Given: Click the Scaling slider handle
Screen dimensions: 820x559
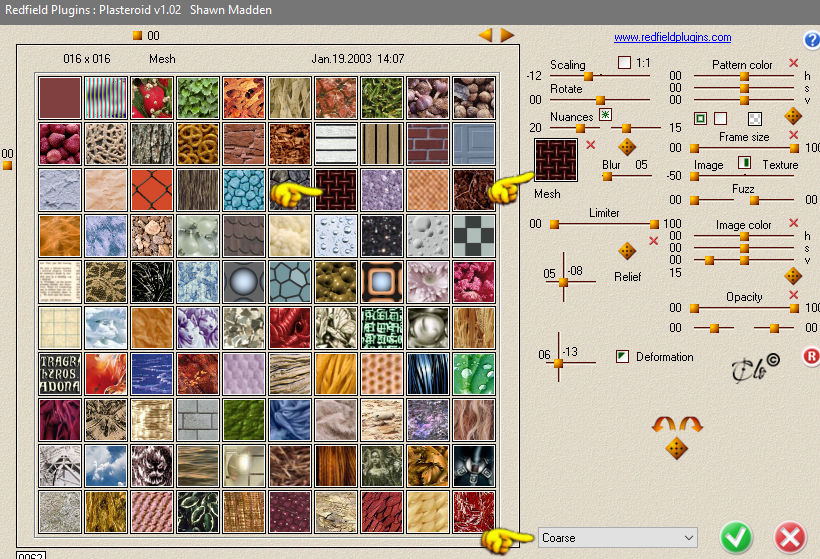Looking at the screenshot, I should (x=588, y=76).
